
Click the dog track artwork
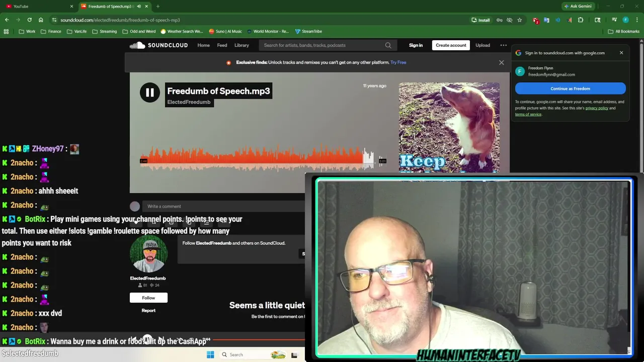pyautogui.click(x=449, y=128)
